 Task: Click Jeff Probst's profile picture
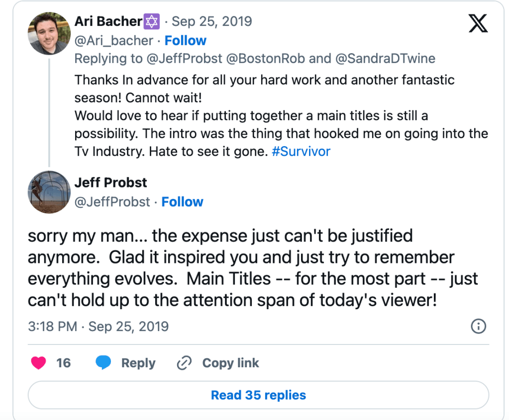[49, 192]
